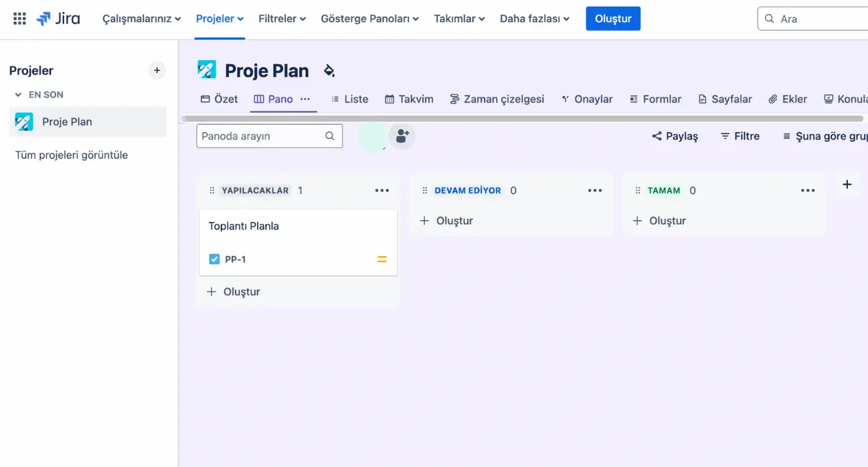
Task: Click the add people icon on the board
Action: (x=402, y=135)
